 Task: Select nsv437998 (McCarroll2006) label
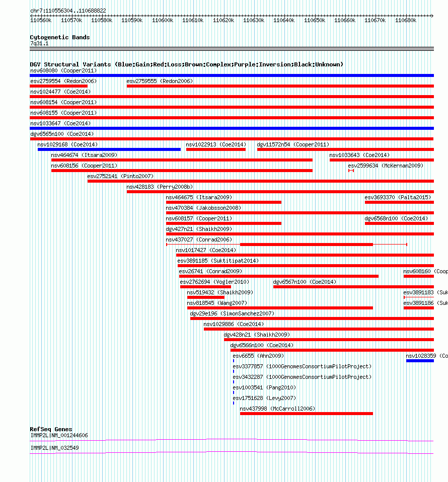[277, 409]
